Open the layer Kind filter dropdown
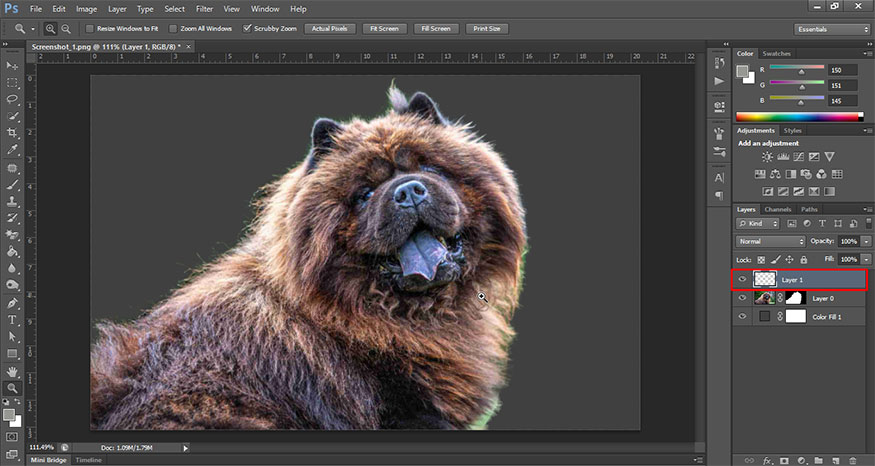Screen dimensions: 875x466 coord(758,223)
